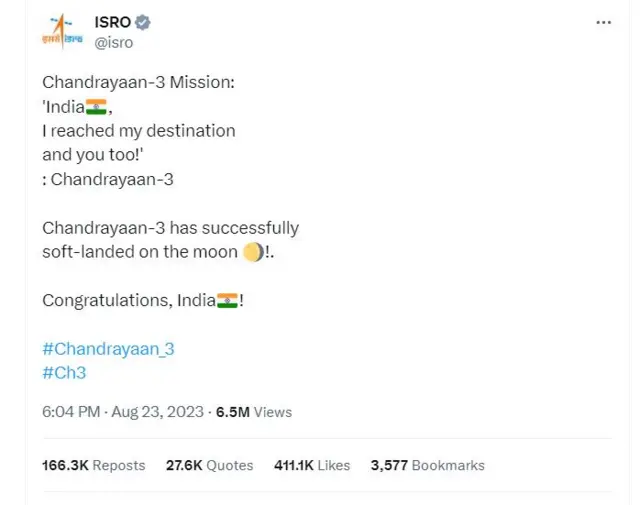Click the moon emoji in the tweet
The height and width of the screenshot is (505, 640).
[254, 252]
